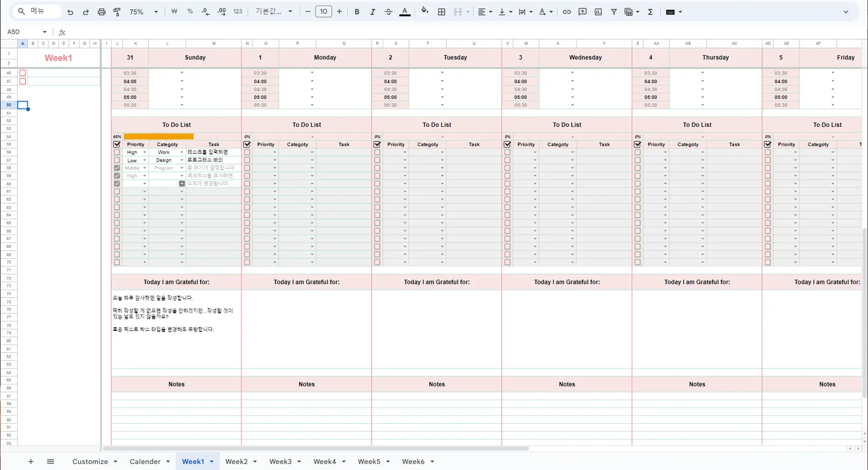Open Sunday's 'Design' category dropdown
Viewport: 868px width, 470px height.
[x=182, y=160]
